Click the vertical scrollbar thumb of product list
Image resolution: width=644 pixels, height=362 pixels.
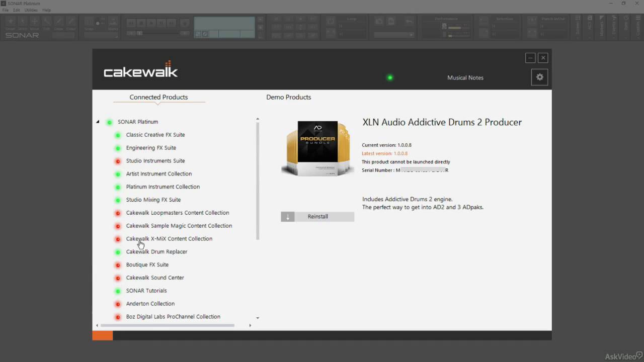coord(258,181)
